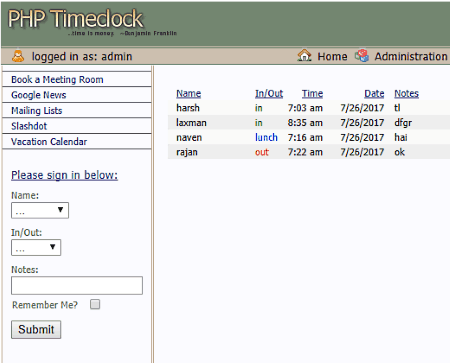The image size is (450, 363).
Task: Click the name harsh in table
Action: tap(188, 108)
